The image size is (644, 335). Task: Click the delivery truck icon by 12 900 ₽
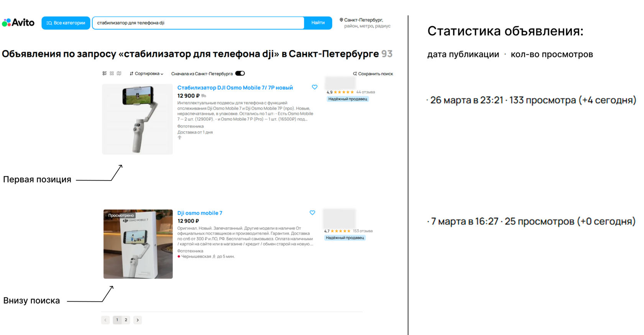click(x=204, y=96)
